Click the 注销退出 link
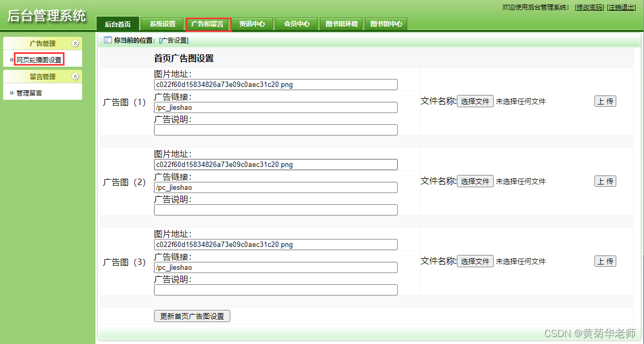This screenshot has width=644, height=344. click(x=622, y=7)
